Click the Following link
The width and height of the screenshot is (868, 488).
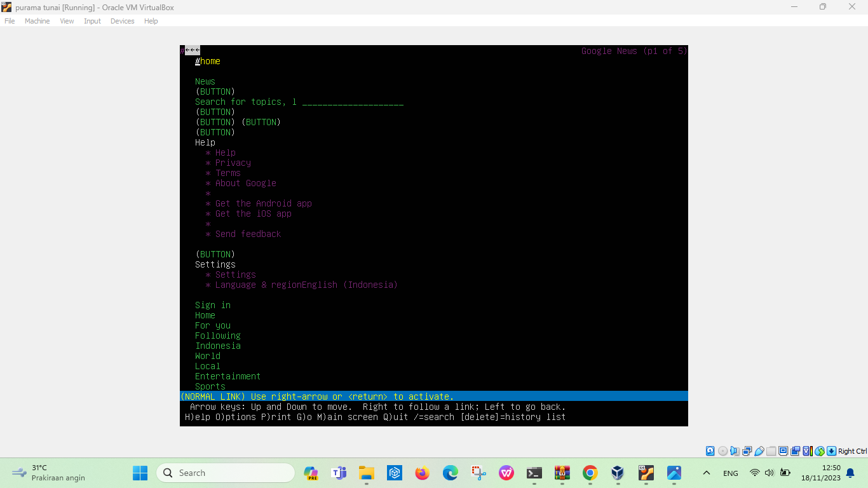(218, 335)
